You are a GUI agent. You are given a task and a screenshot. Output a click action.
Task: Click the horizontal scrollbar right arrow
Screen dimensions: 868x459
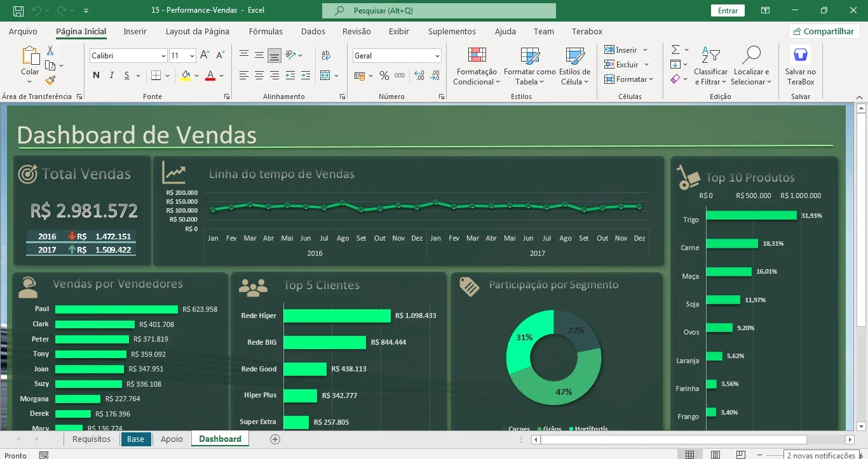coord(850,439)
